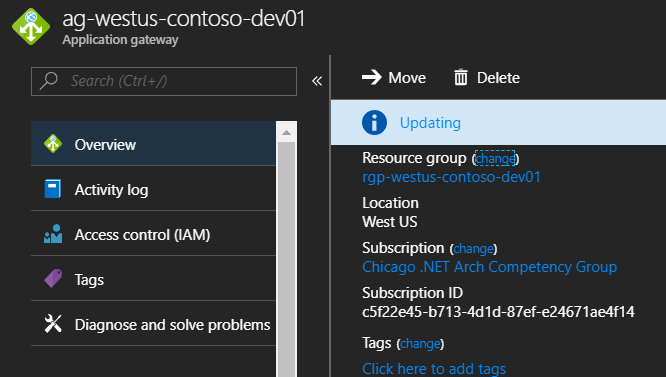The width and height of the screenshot is (666, 377).
Task: Click the application gateway resource icon
Action: [x=31, y=26]
